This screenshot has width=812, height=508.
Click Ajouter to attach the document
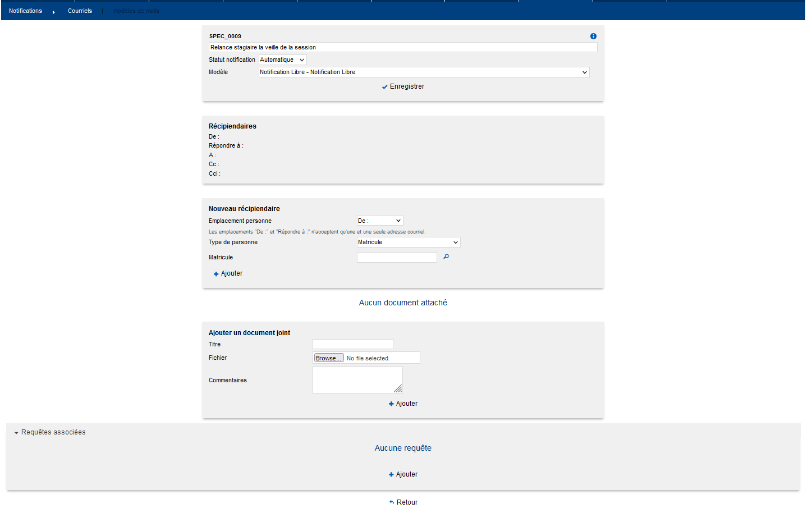[x=403, y=404]
